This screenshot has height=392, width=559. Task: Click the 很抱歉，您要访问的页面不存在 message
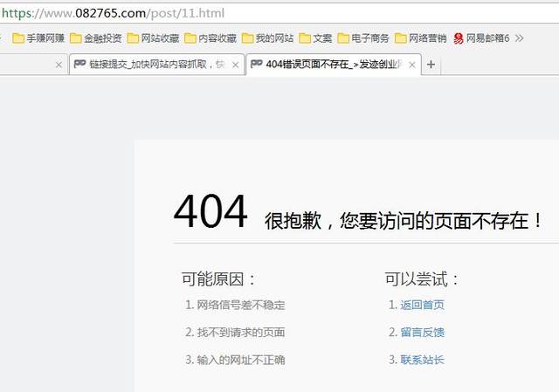click(403, 221)
